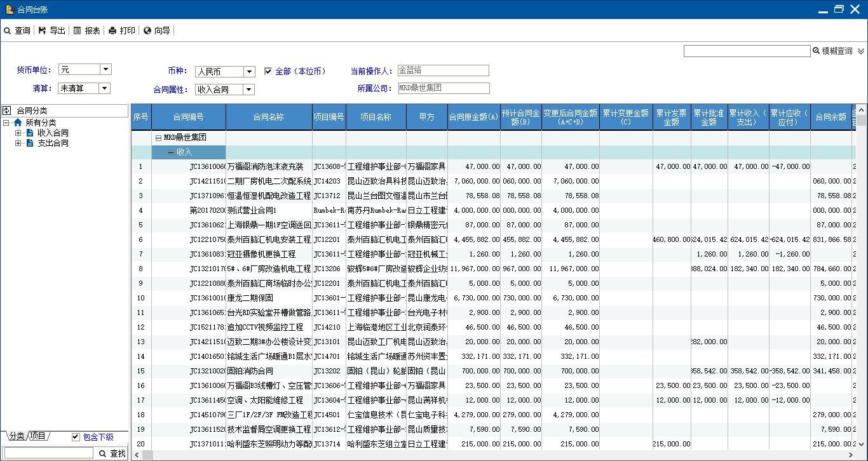
Task: Expand the 收入合同 tree node
Action: (18, 133)
